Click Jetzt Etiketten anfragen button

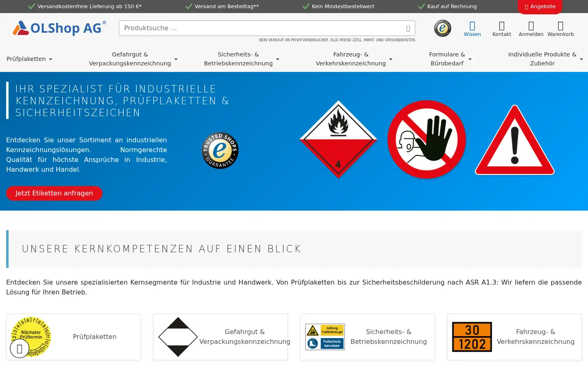[54, 193]
